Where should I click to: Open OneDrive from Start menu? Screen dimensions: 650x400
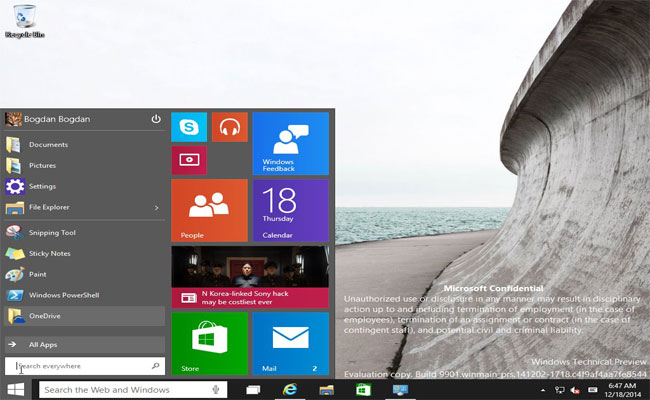pyautogui.click(x=85, y=316)
